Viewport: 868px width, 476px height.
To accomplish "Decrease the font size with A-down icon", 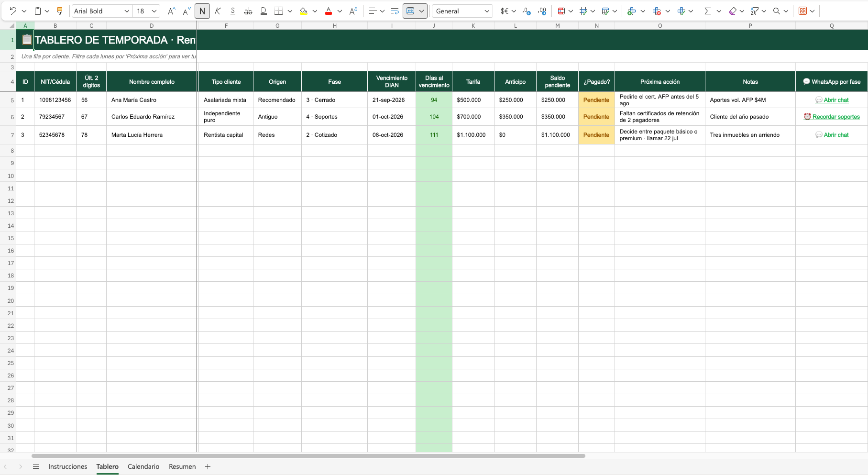I will (x=187, y=11).
